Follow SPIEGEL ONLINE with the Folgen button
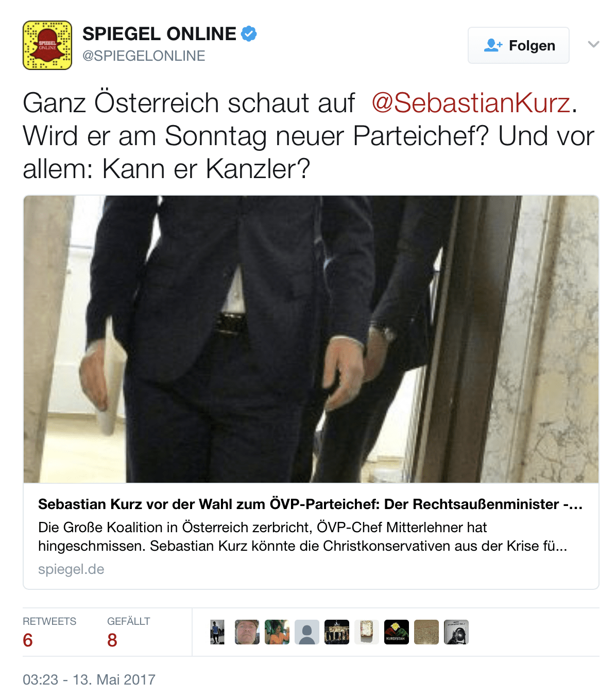 [519, 45]
